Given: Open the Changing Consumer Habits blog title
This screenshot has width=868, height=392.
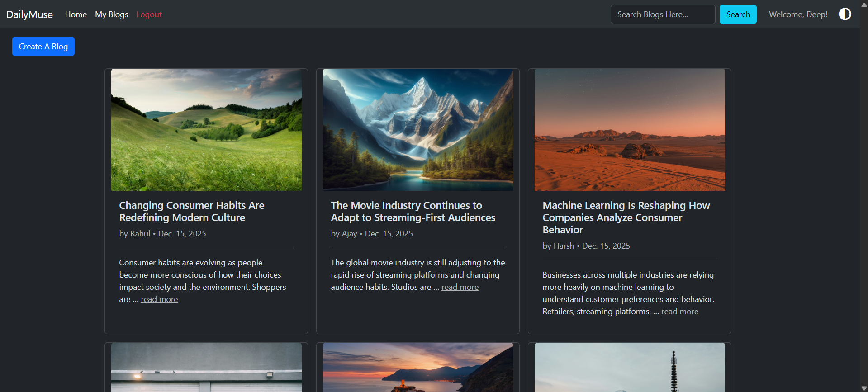Looking at the screenshot, I should pos(192,212).
